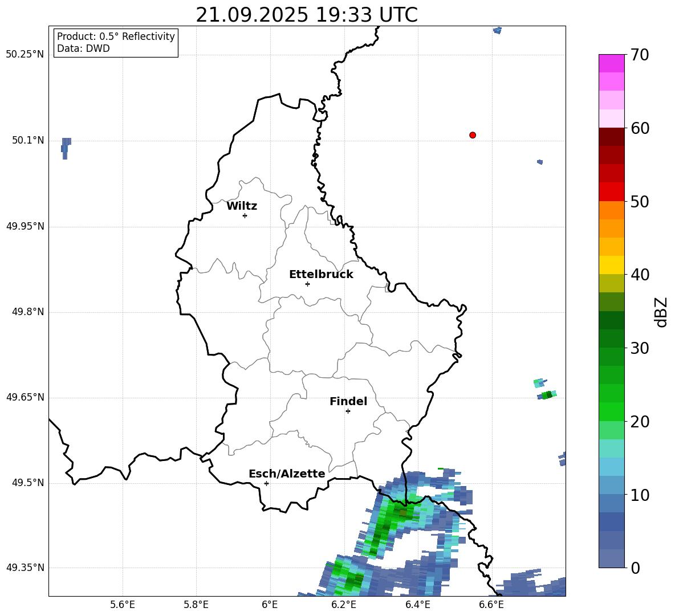Click the 6.2°E longitude label
This screenshot has height=616, width=675.
pos(344,605)
